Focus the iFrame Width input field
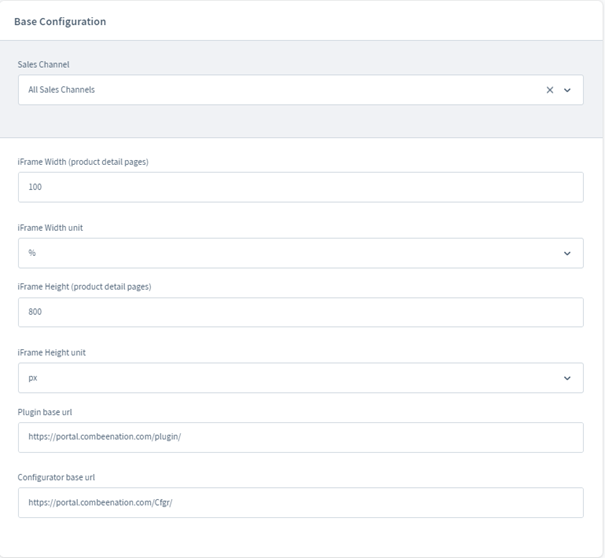The height and width of the screenshot is (558, 605). 300,187
